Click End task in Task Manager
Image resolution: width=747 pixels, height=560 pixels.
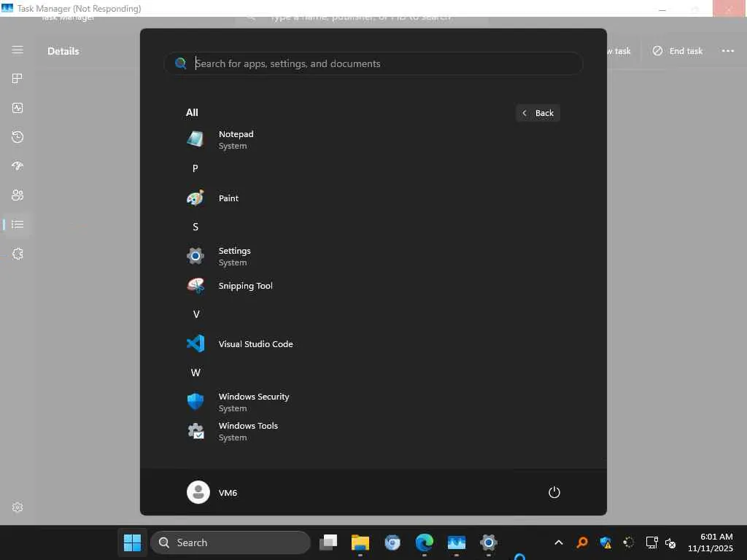[x=678, y=51]
